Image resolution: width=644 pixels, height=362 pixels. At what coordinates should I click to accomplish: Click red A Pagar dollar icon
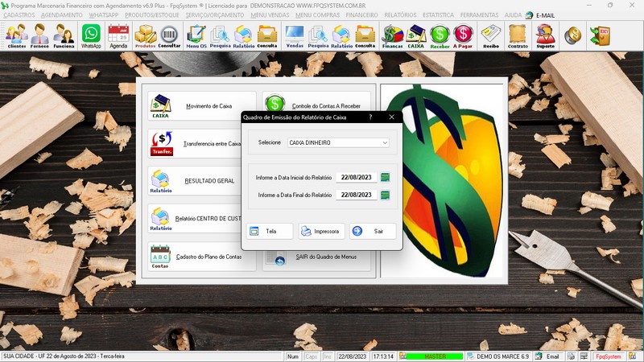coord(463,36)
